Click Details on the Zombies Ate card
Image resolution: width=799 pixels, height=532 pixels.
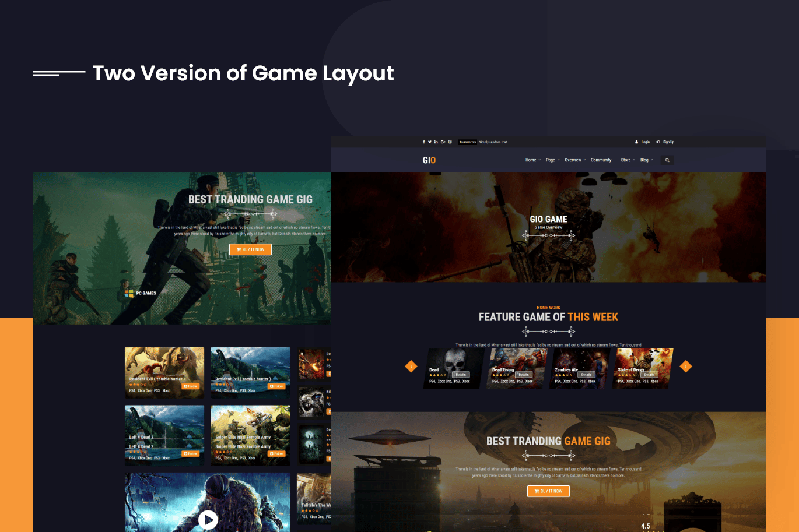586,375
